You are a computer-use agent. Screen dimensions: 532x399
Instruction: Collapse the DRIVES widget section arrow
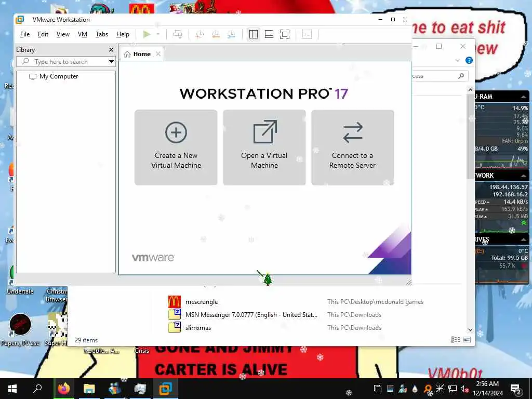coord(524,240)
